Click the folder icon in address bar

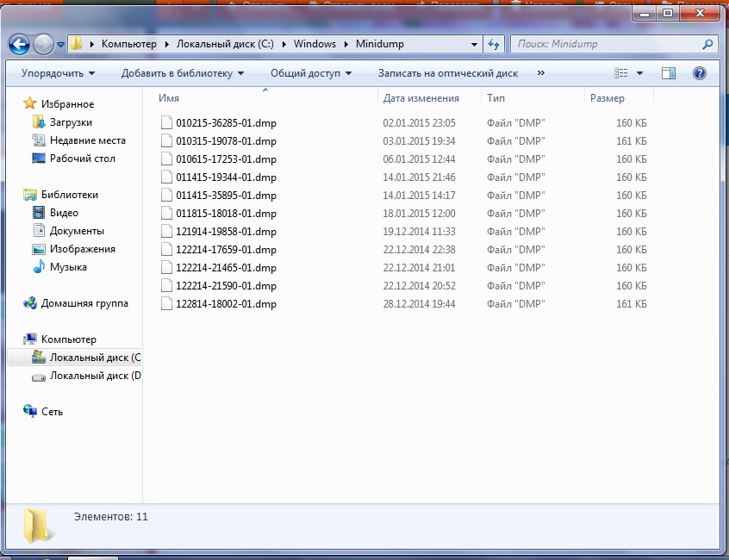[76, 44]
